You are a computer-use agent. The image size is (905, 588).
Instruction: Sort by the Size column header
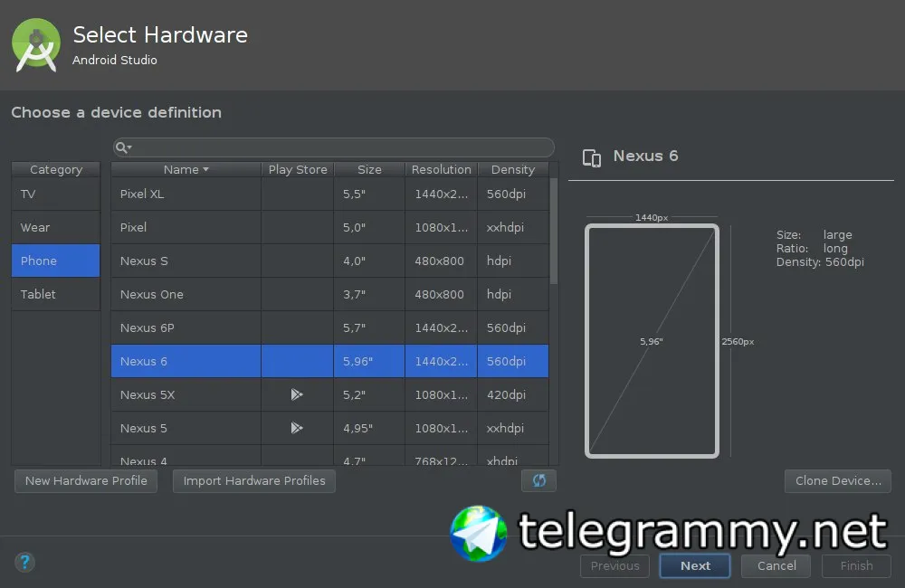pyautogui.click(x=369, y=170)
